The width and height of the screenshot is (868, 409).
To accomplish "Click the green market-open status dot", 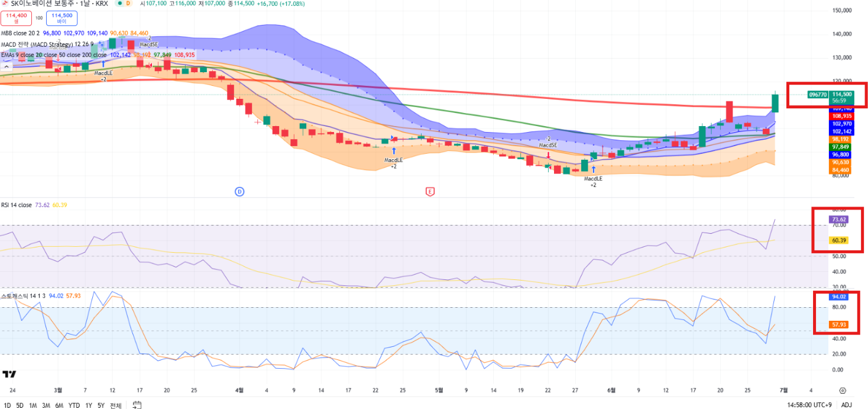I will [x=119, y=4].
